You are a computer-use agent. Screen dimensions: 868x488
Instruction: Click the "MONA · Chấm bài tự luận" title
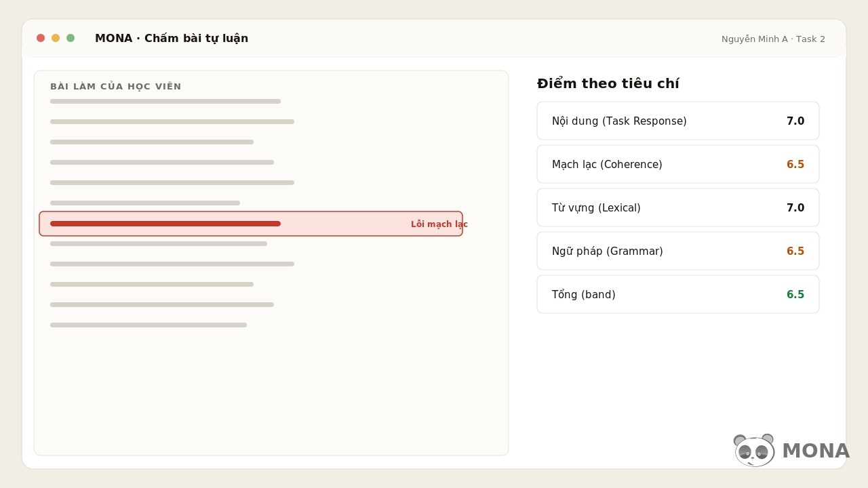pos(172,39)
